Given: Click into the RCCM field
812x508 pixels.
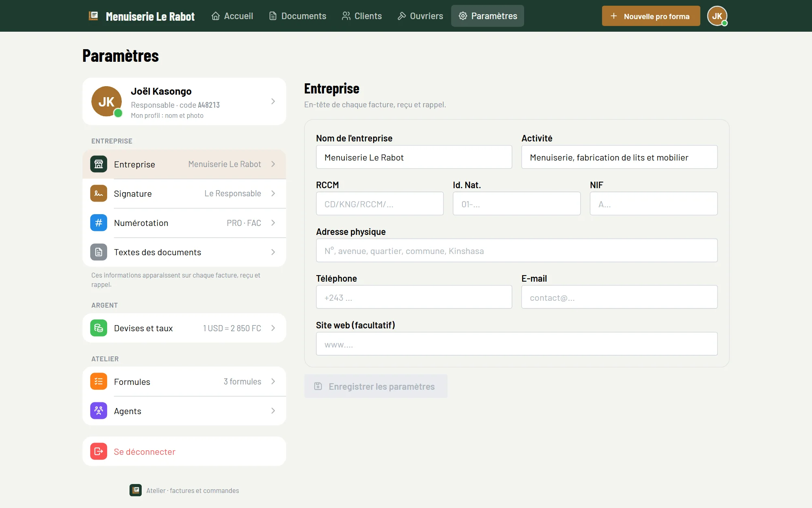Looking at the screenshot, I should 380,204.
